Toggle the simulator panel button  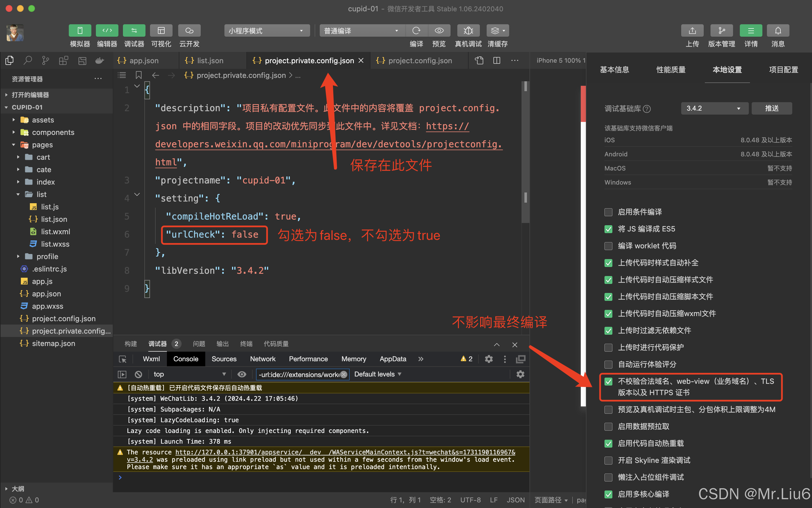(80, 30)
